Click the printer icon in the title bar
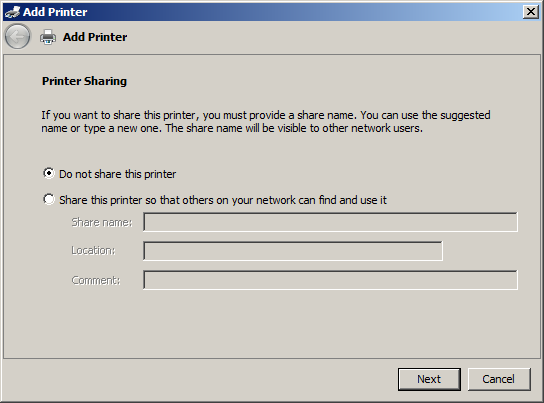 click(12, 12)
